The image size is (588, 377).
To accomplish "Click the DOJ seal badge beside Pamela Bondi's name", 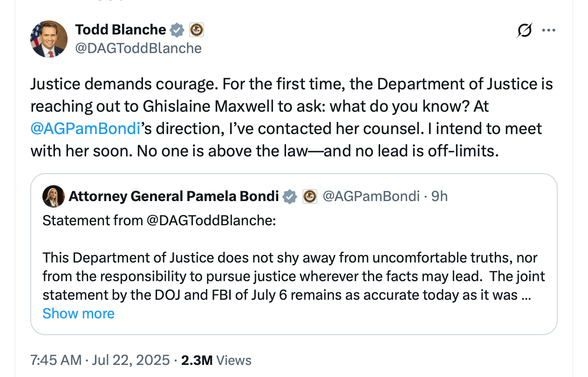I will [309, 196].
